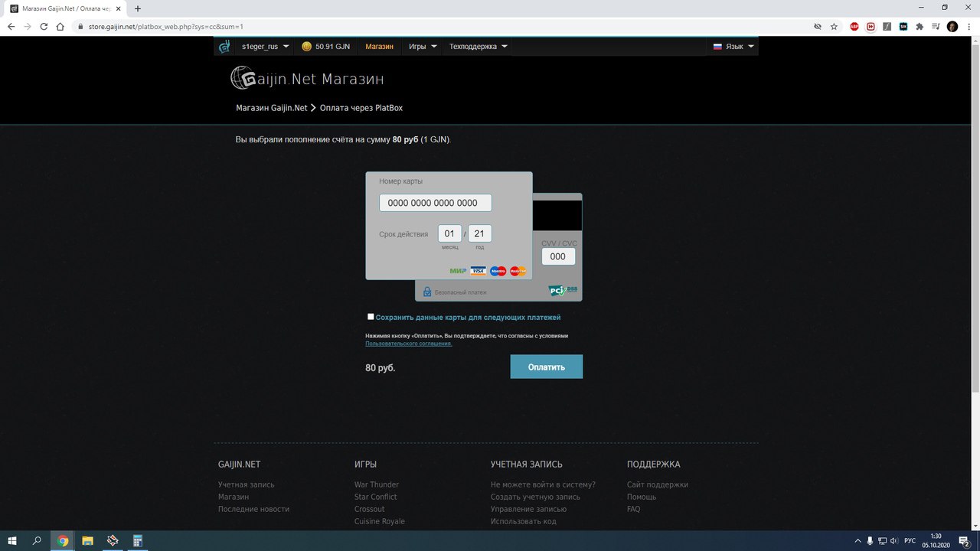Viewport: 980px width, 551px height.
Task: Open the Пользовательского соглашения link
Action: (409, 344)
